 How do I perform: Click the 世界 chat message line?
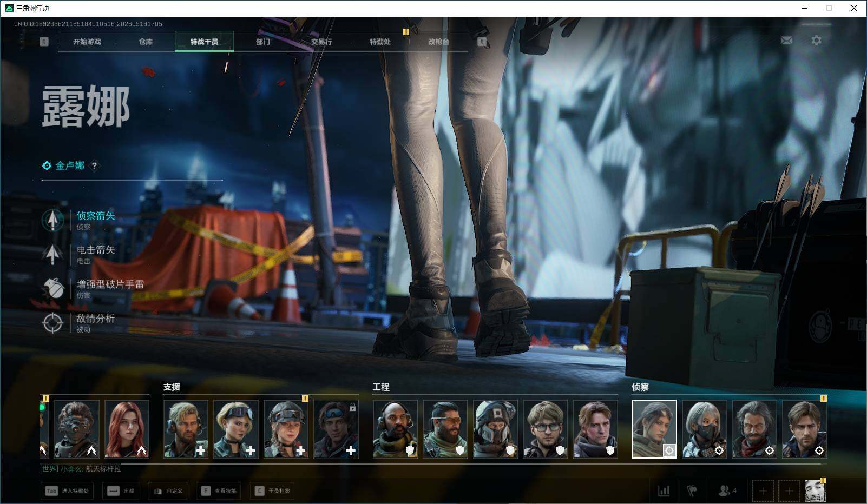click(81, 469)
